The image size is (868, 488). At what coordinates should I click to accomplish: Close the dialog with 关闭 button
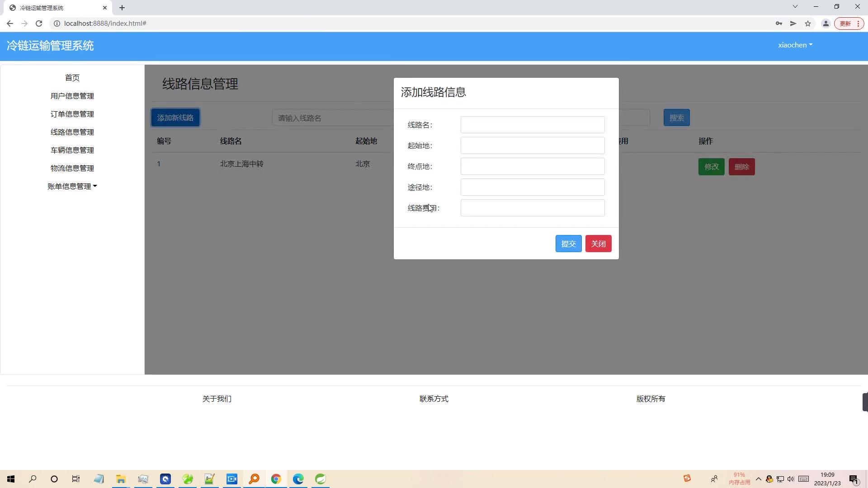[x=598, y=244]
